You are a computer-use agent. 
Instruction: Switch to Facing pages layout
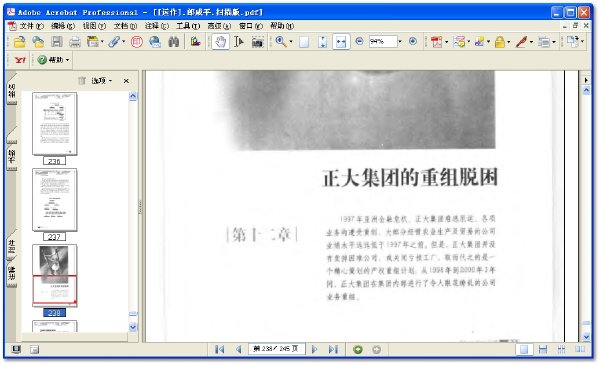click(580, 349)
